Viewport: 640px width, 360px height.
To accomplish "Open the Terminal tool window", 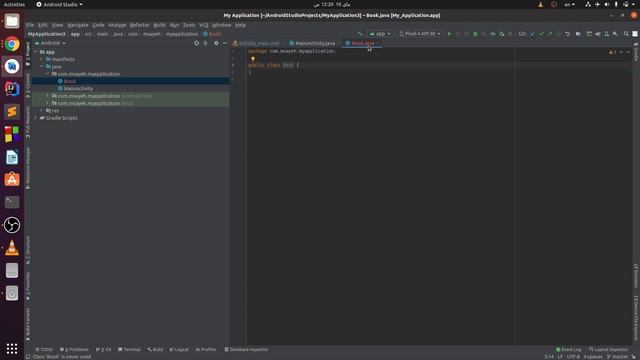I will click(x=129, y=349).
